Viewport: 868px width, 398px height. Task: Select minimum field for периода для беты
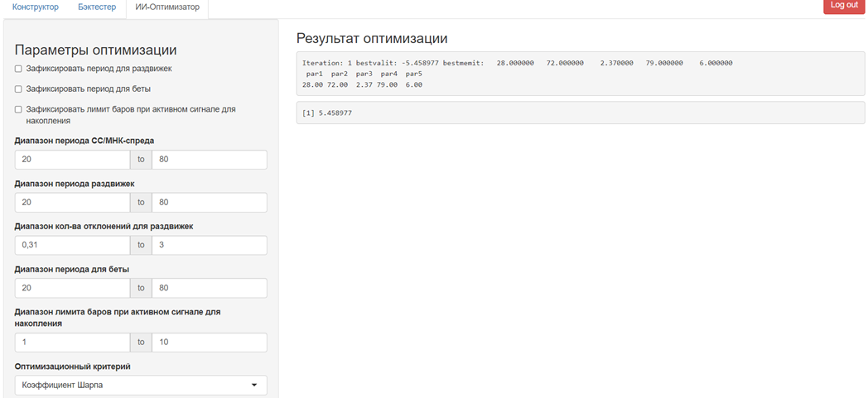pos(73,288)
